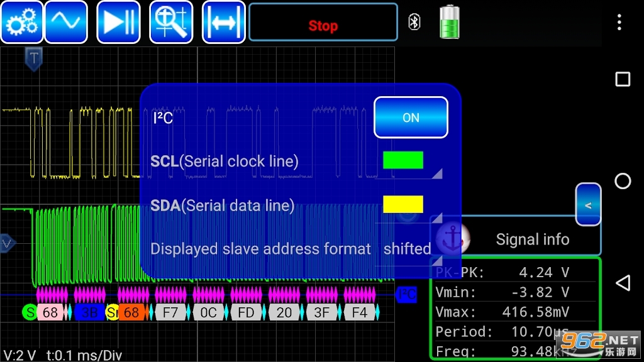Open the zoom cursor magnifier tool

click(170, 23)
